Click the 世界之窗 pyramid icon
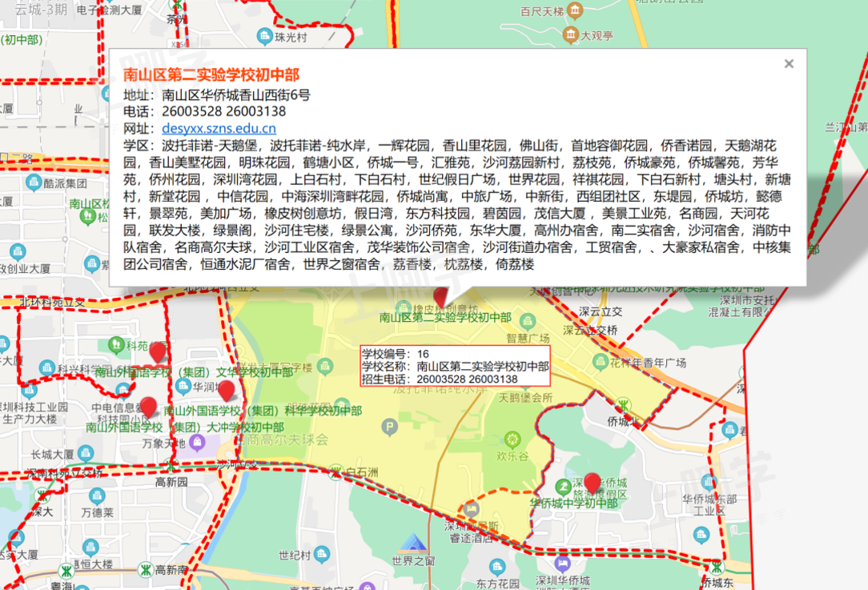Screen dimensions: 868x590 (x=413, y=543)
